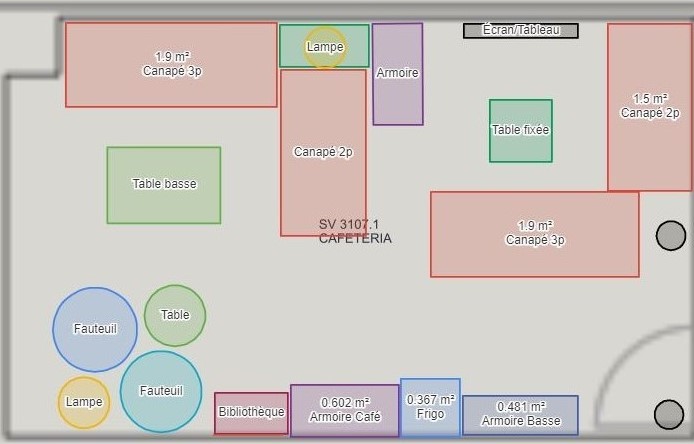
Task: Click the grey column near door arc
Action: pyautogui.click(x=669, y=414)
